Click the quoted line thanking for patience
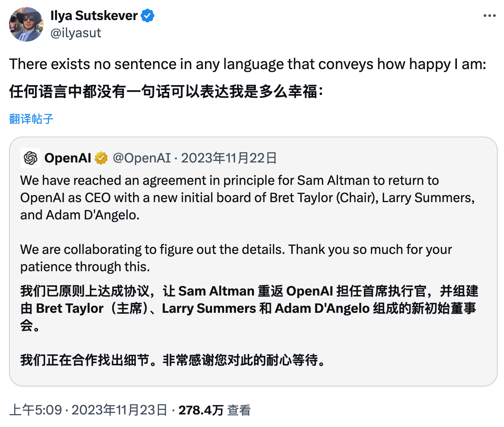The width and height of the screenshot is (504, 427). 236,258
